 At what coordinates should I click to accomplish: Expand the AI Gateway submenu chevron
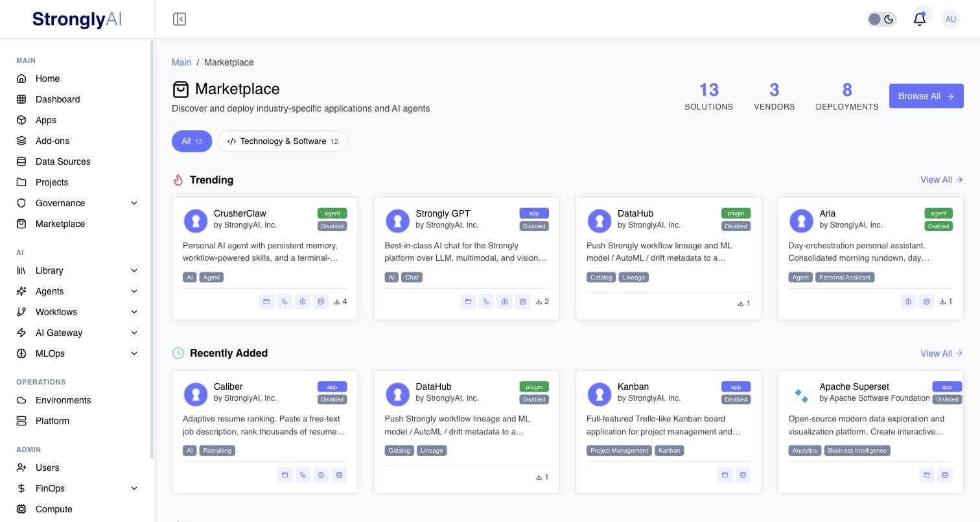(x=134, y=333)
